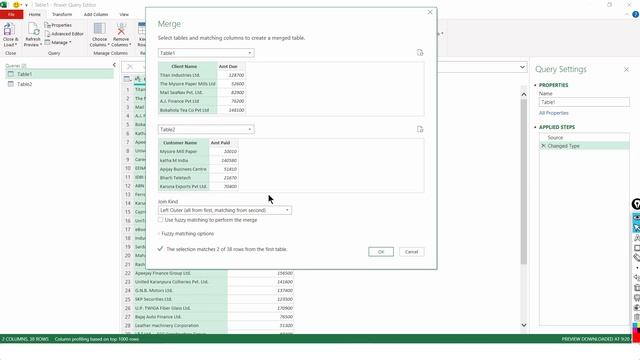Select the Client Name column header in Table1 preview
This screenshot has width=640, height=360.
click(x=187, y=66)
